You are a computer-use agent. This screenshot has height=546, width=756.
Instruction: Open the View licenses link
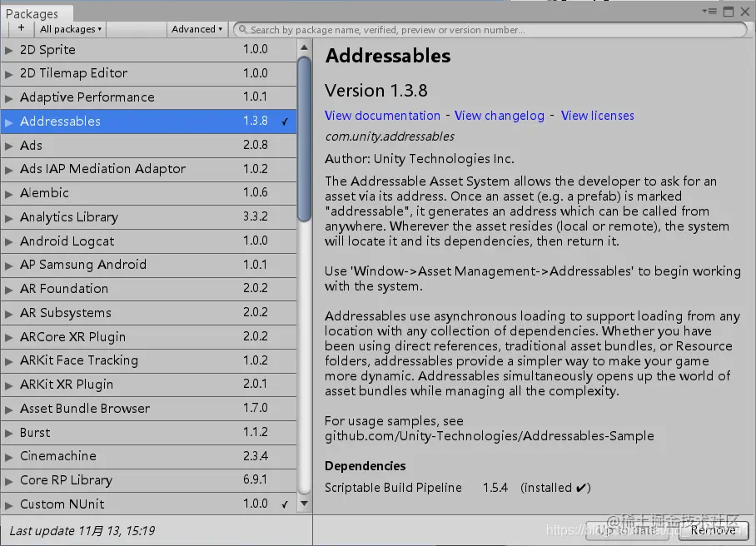coord(597,116)
